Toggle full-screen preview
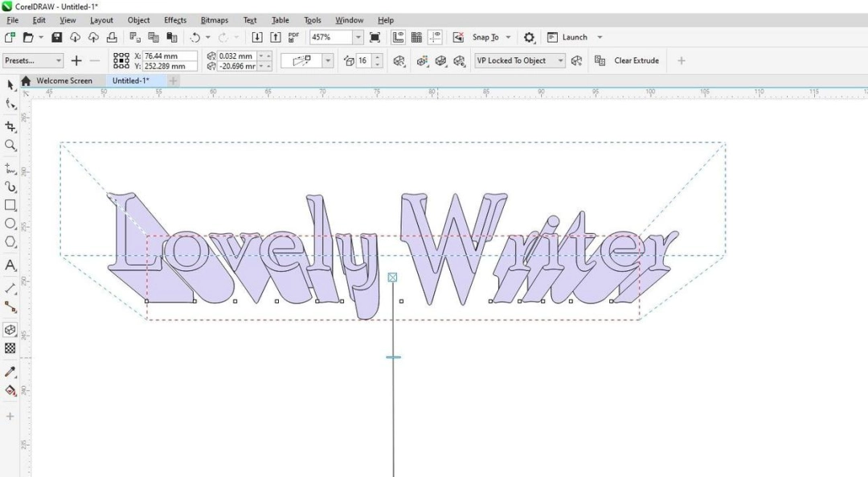The width and height of the screenshot is (868, 477). point(375,37)
